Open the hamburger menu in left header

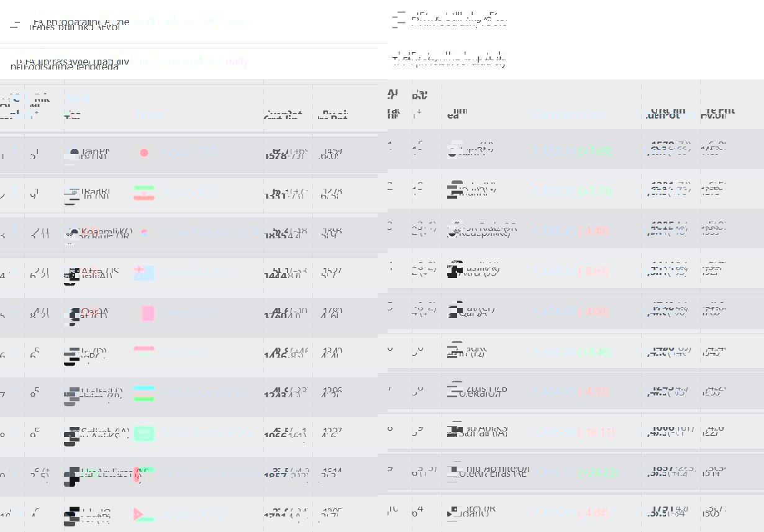click(15, 25)
